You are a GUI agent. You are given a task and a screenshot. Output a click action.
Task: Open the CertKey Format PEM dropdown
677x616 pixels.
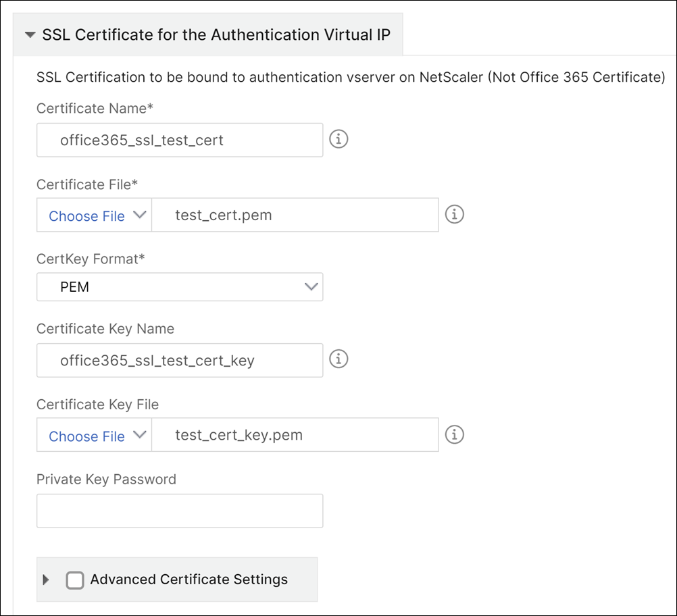tap(180, 286)
